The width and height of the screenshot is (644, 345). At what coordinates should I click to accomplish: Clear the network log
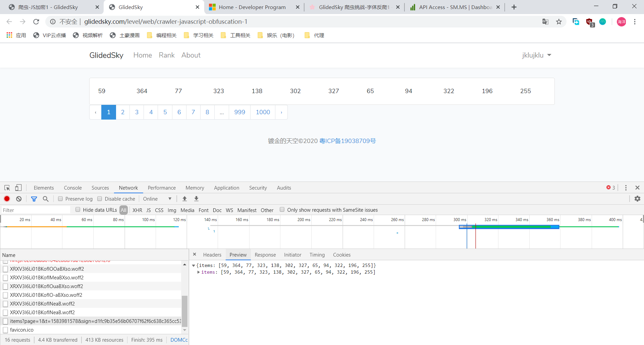tap(19, 199)
